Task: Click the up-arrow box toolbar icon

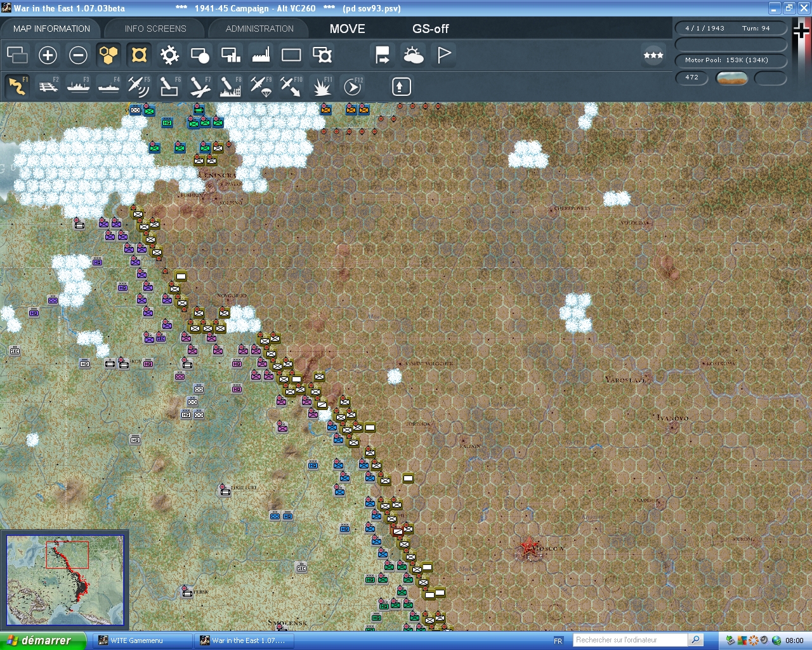Action: click(x=401, y=86)
